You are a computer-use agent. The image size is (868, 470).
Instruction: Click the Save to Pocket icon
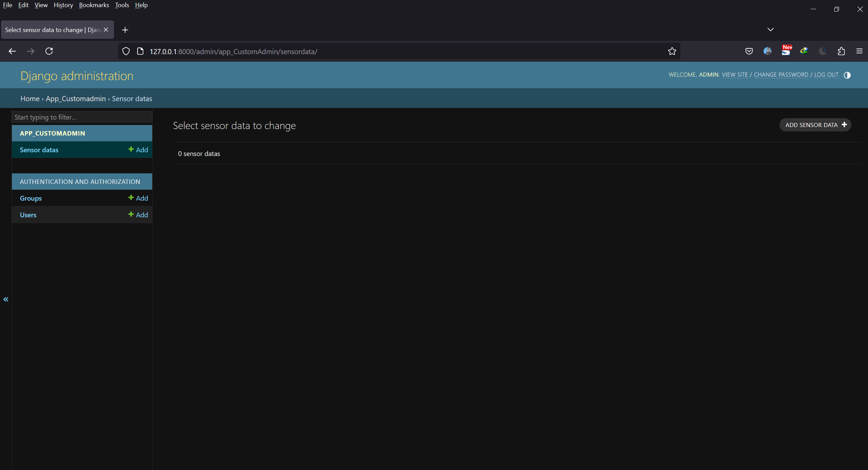tap(749, 51)
